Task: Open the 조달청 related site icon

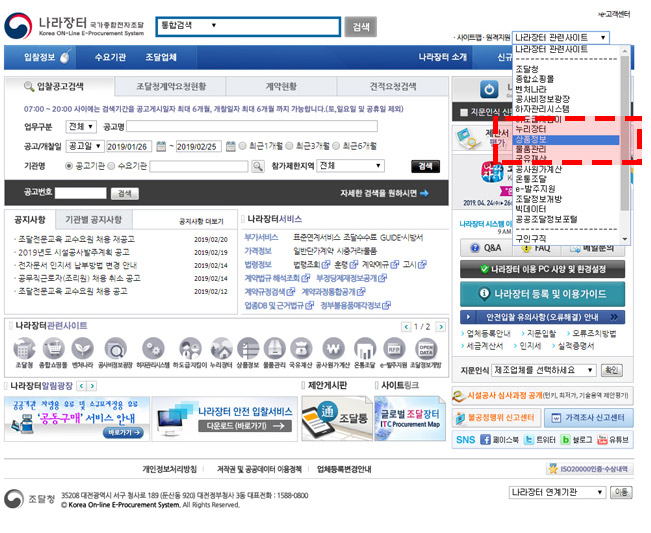Action: coord(24,348)
